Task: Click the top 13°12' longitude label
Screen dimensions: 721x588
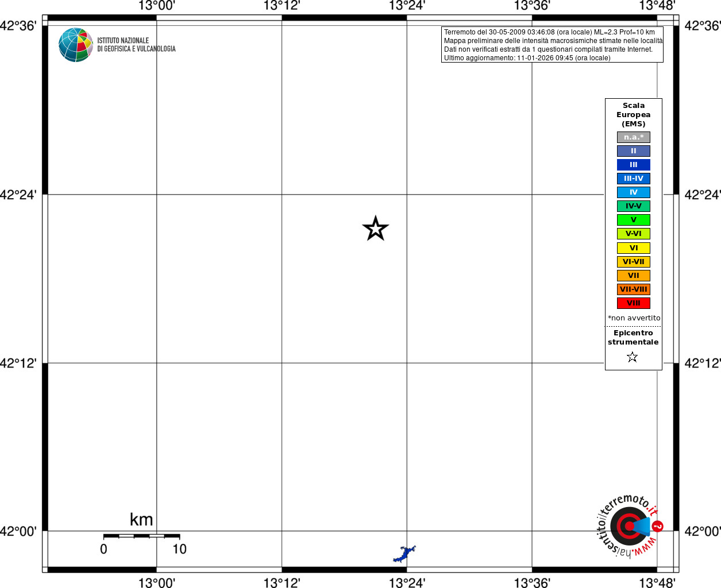Action: (282, 6)
